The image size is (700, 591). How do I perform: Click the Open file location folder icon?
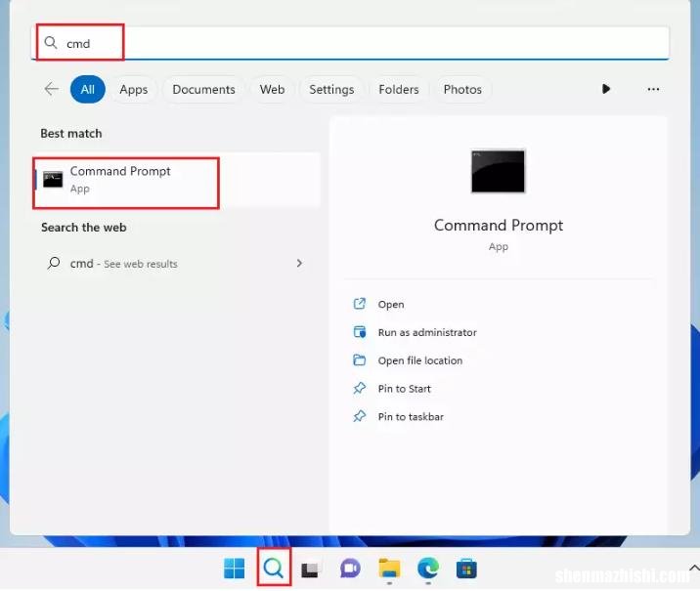360,359
